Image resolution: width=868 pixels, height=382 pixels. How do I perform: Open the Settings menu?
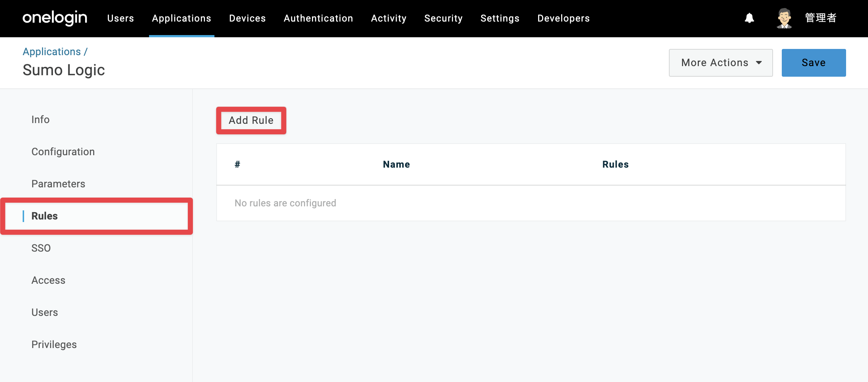(x=500, y=18)
